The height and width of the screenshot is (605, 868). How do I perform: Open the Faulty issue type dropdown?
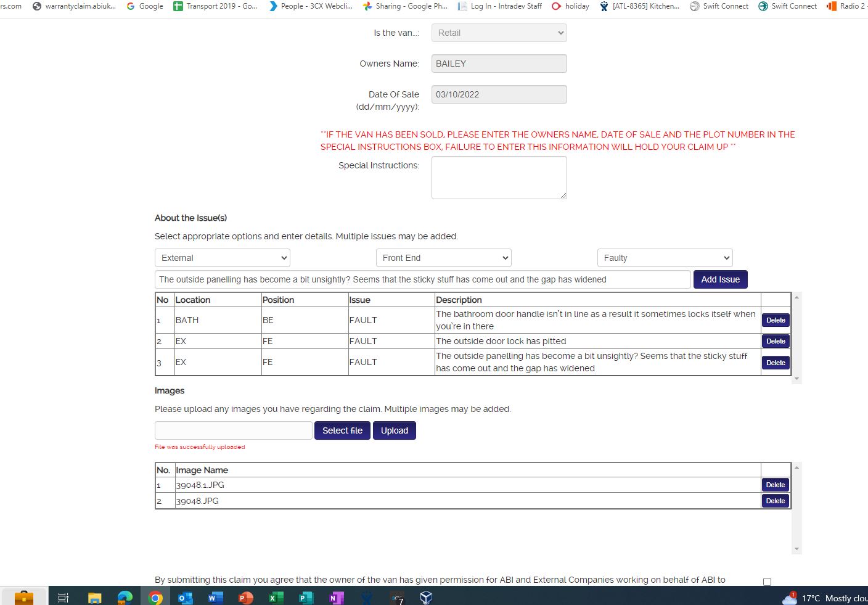pos(665,258)
